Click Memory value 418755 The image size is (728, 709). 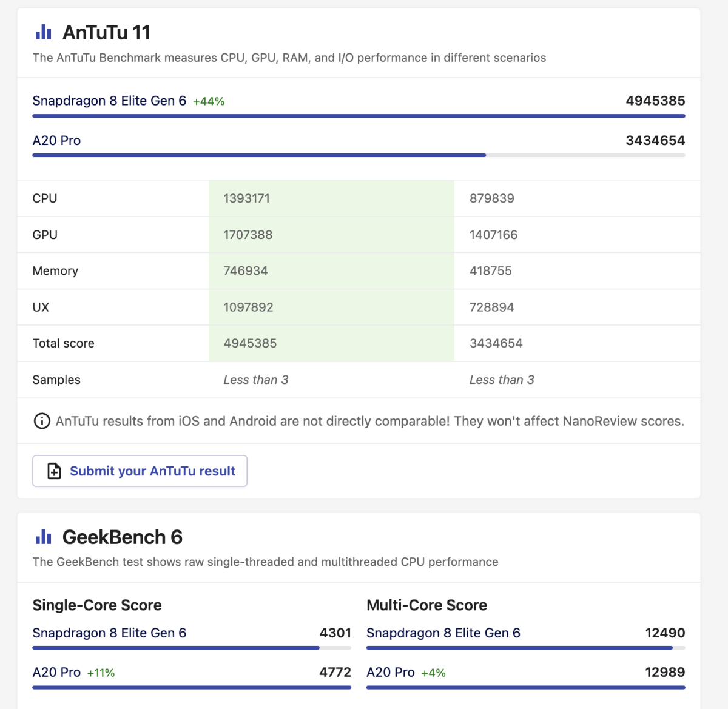point(491,271)
